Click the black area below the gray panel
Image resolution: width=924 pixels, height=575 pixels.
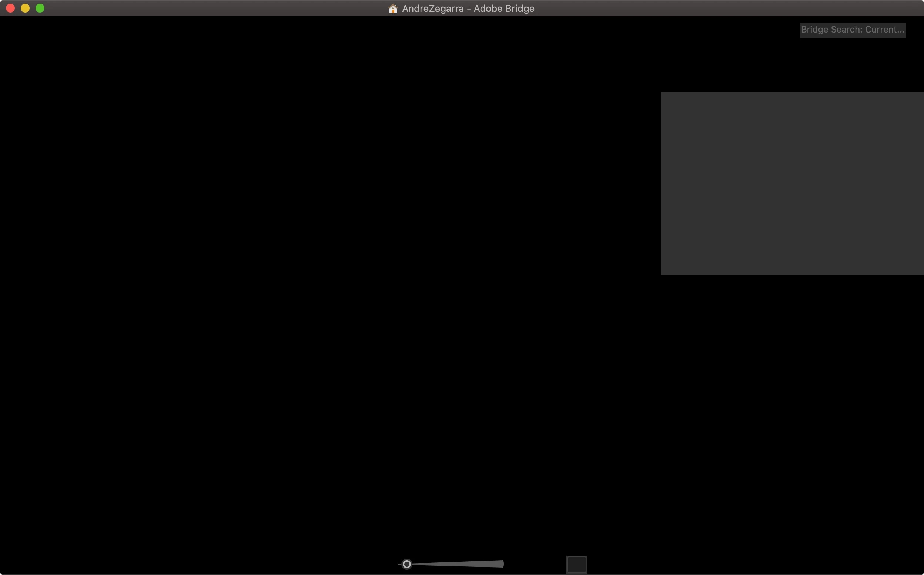click(x=792, y=380)
